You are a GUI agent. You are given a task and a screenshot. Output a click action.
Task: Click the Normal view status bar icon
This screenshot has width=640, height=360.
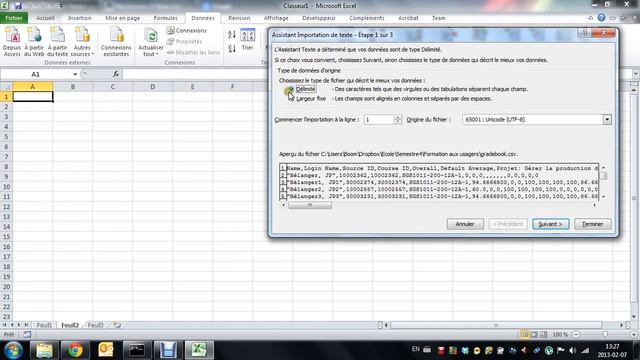coord(524,335)
